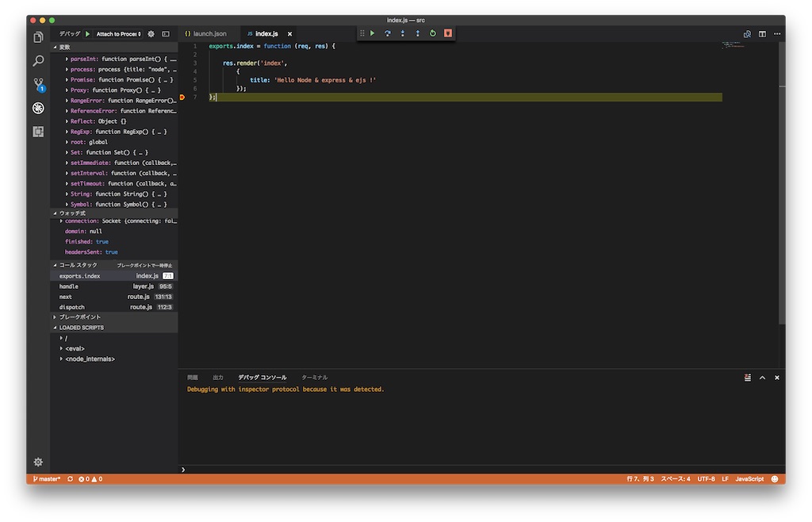The height and width of the screenshot is (522, 812).
Task: Stop debugging with the red square icon
Action: (448, 33)
